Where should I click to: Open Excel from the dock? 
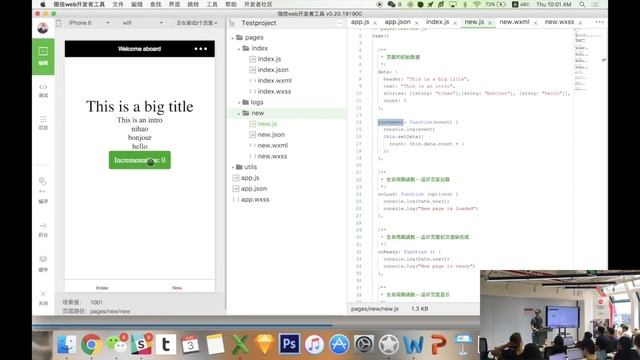(x=240, y=344)
